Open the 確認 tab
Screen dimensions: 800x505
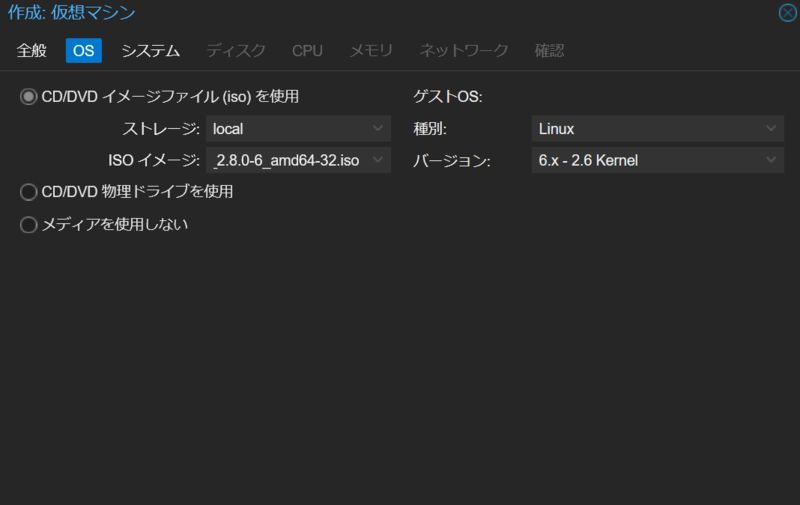(x=549, y=50)
